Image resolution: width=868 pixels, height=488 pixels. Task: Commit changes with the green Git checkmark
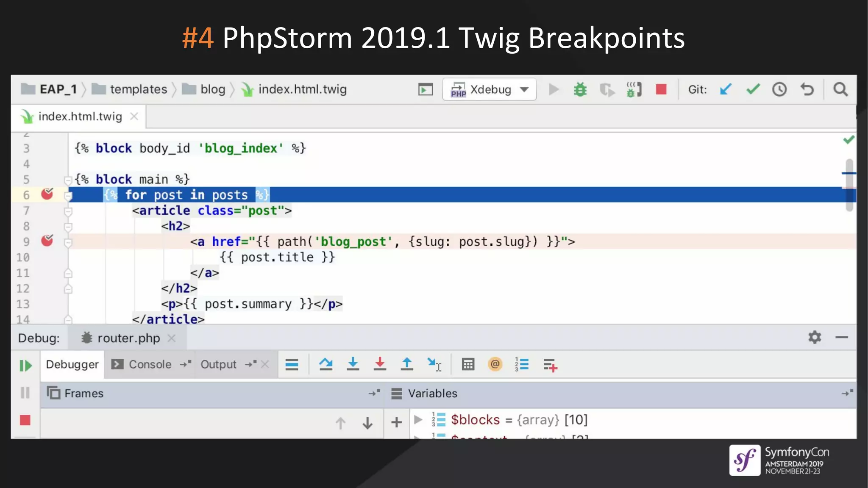pos(753,89)
